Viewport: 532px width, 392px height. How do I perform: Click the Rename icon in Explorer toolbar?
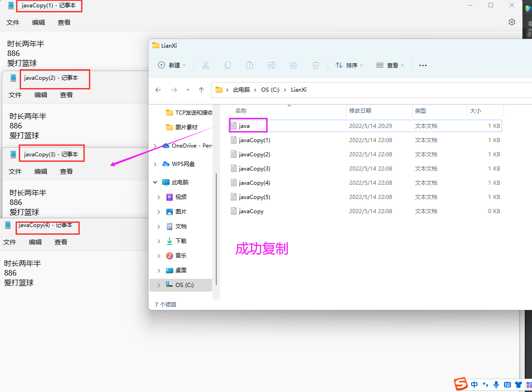[271, 65]
